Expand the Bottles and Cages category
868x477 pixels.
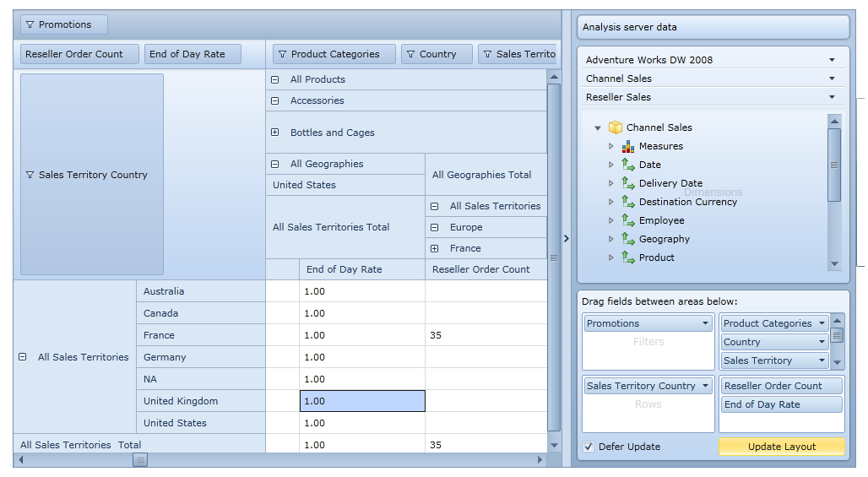coord(274,133)
